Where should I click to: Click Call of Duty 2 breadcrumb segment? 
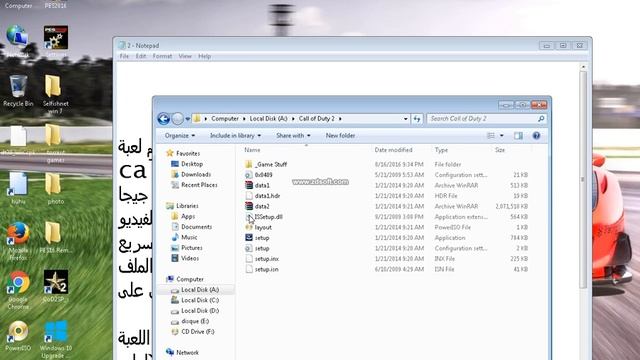tap(317, 119)
